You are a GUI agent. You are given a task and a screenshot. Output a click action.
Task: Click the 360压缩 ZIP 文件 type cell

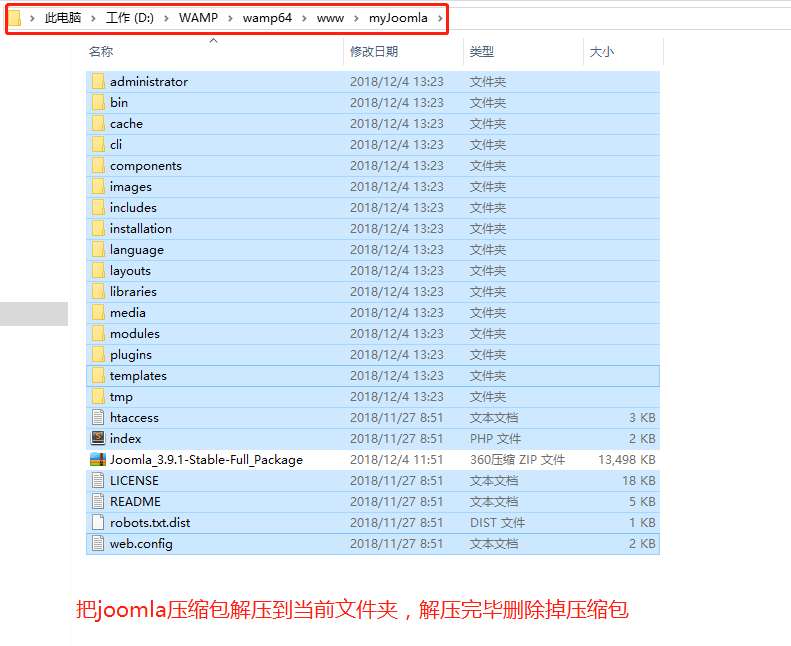coord(518,460)
